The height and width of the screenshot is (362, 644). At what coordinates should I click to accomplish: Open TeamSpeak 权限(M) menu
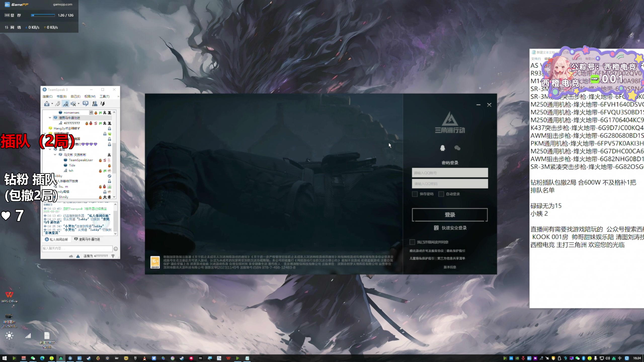click(x=90, y=97)
